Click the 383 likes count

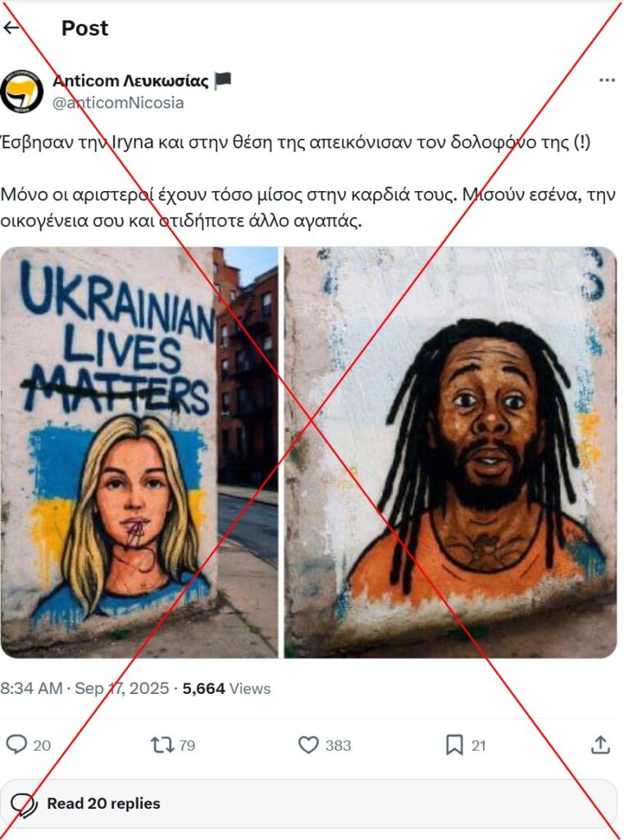coord(338,745)
